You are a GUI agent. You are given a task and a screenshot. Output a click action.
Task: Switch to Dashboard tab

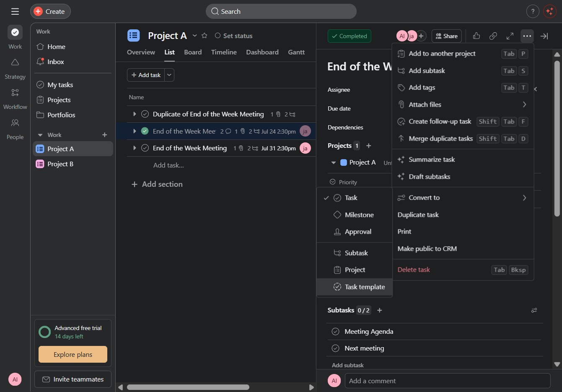click(x=262, y=52)
